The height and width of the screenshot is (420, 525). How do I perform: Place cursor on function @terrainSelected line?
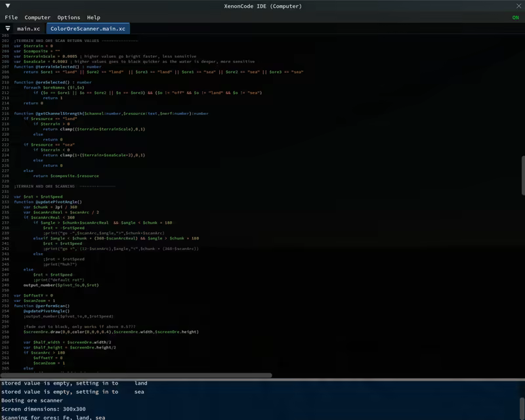(58, 66)
